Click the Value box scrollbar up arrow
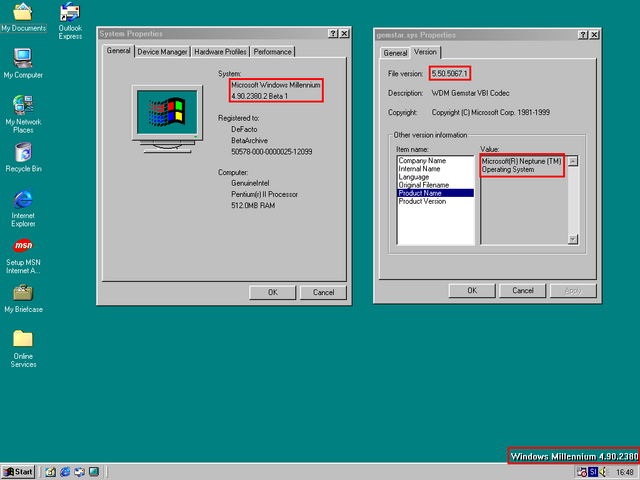The image size is (640, 480). point(573,161)
